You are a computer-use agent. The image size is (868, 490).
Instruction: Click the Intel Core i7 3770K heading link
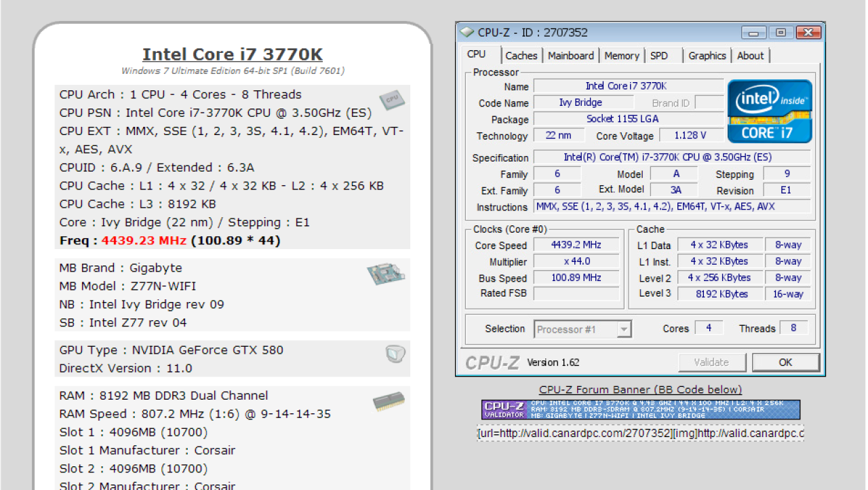(233, 54)
